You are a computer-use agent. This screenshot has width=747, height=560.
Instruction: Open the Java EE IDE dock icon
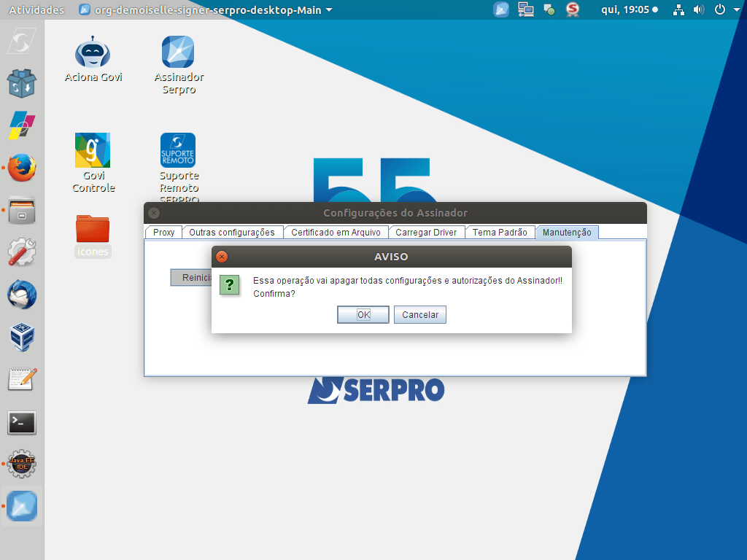22,464
